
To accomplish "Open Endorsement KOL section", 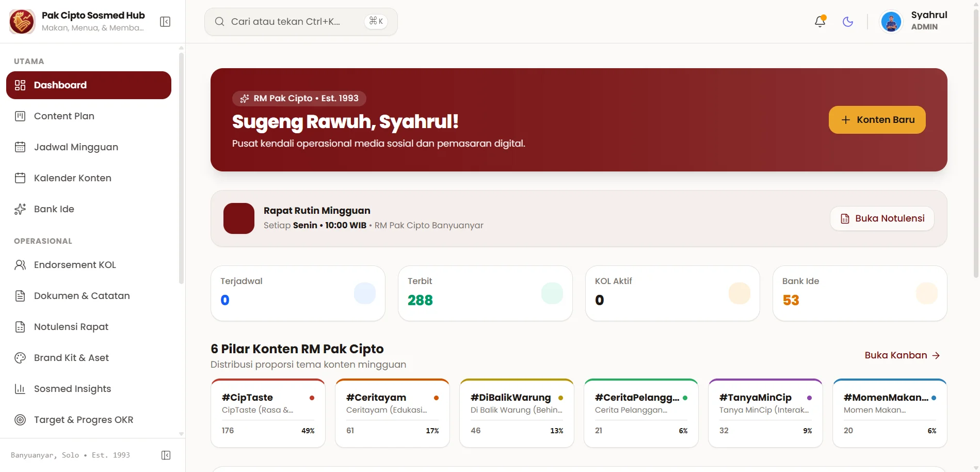I will coord(89,265).
